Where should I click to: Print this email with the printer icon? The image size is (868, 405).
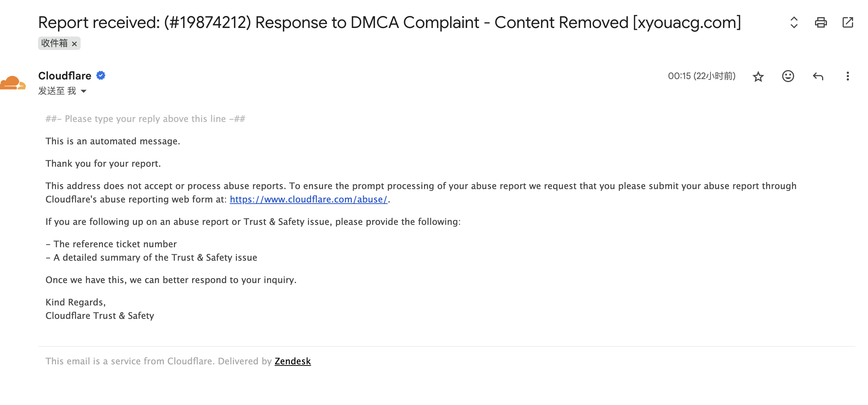[x=821, y=23]
